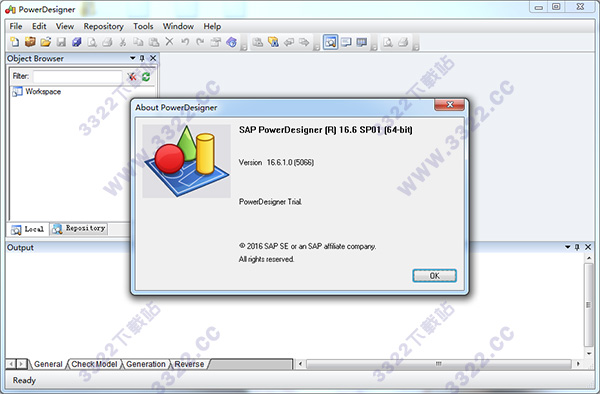
Task: Open the Edit menu
Action: [39, 26]
